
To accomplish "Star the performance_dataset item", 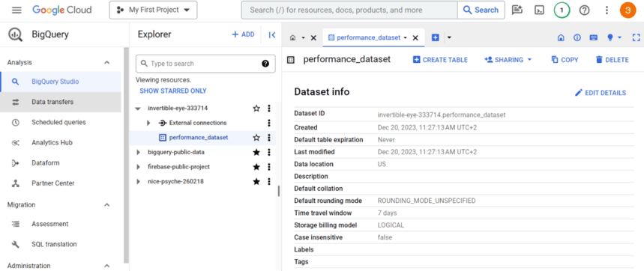I will pyautogui.click(x=256, y=138).
